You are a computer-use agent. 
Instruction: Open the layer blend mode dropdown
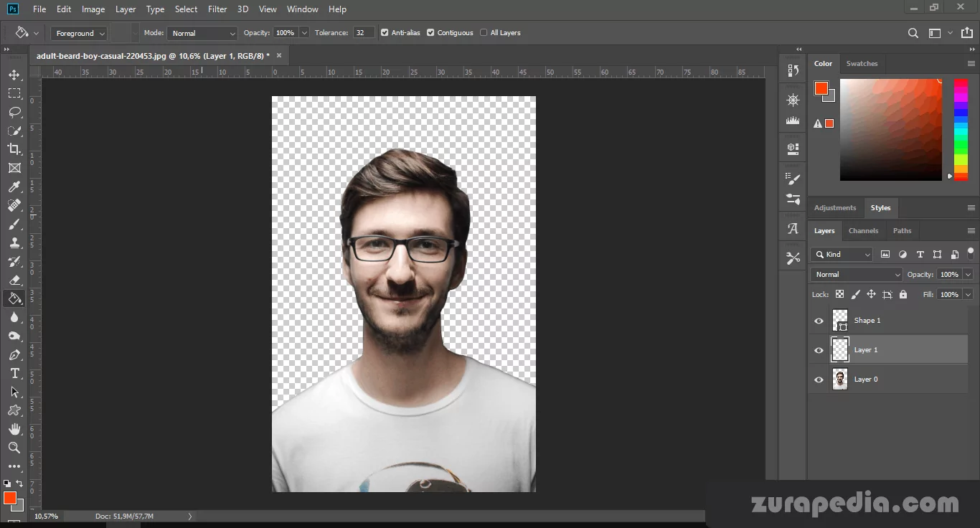pos(856,275)
